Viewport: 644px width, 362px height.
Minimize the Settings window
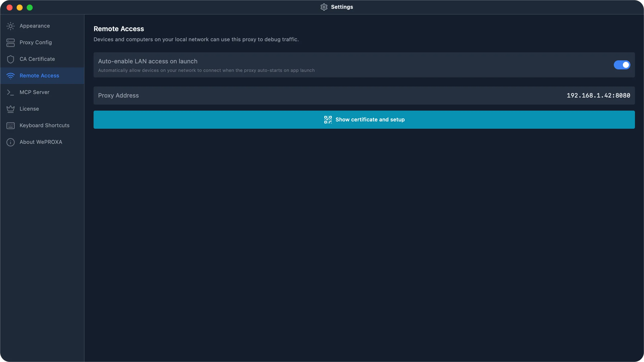point(20,8)
